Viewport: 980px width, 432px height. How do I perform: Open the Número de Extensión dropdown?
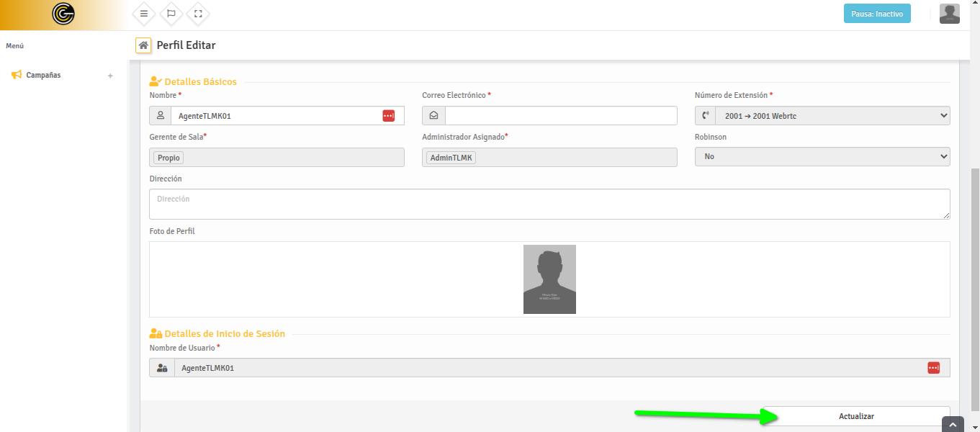click(832, 116)
